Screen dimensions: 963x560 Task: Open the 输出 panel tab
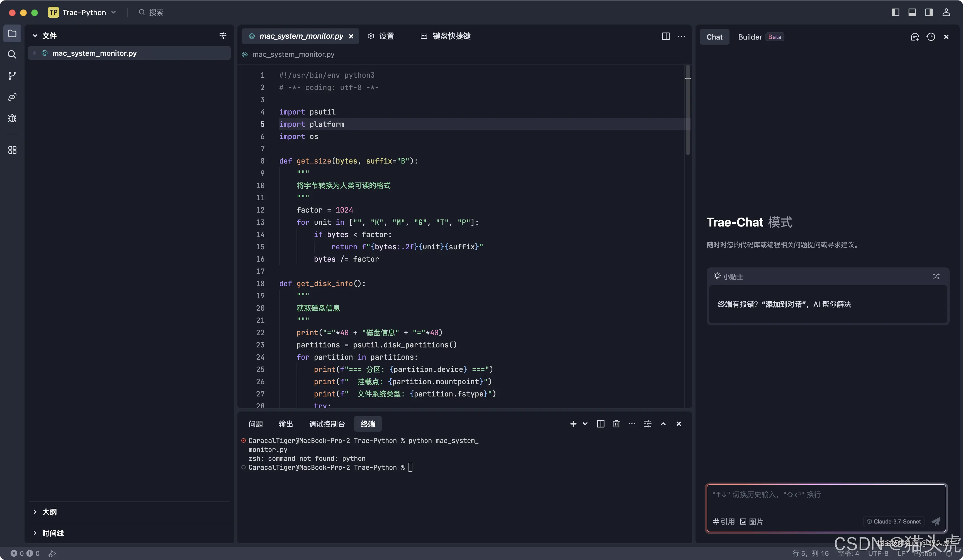click(285, 424)
